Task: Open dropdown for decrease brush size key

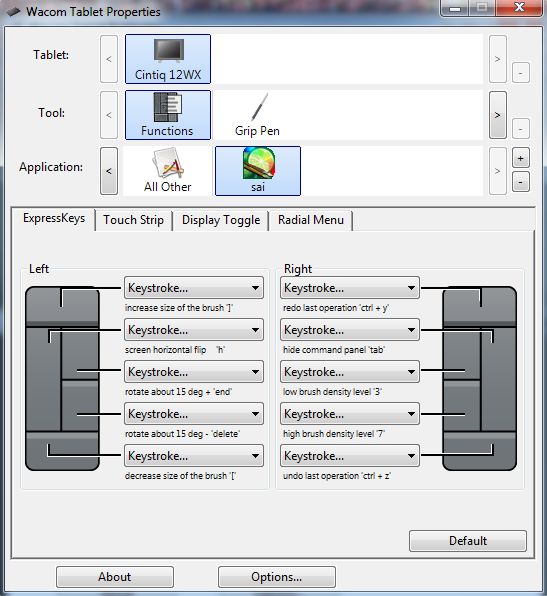Action: [x=194, y=455]
